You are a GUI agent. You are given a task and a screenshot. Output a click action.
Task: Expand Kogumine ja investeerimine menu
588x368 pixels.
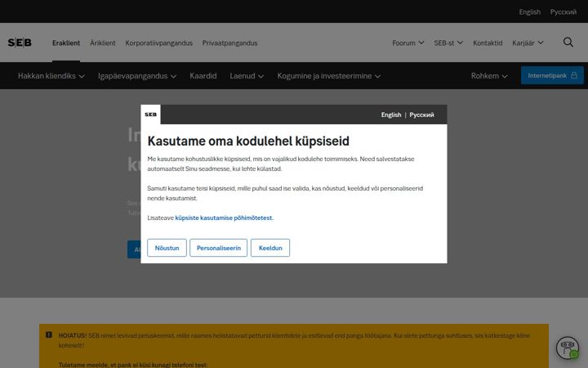point(328,76)
